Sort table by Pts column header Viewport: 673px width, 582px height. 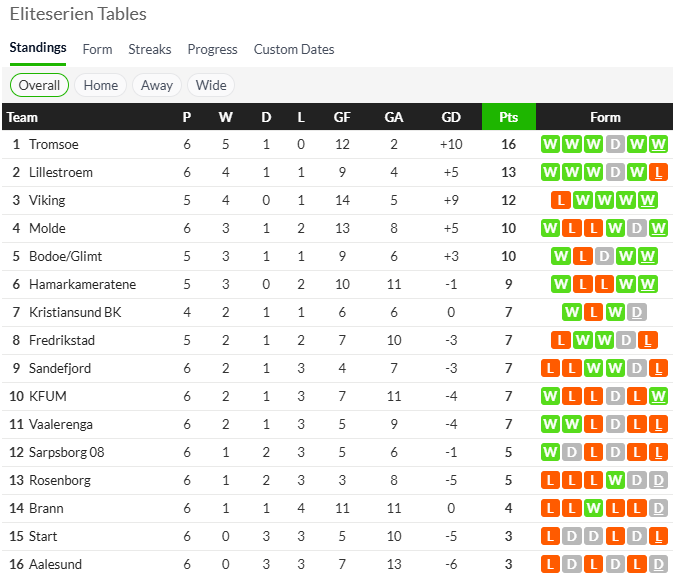pos(508,117)
